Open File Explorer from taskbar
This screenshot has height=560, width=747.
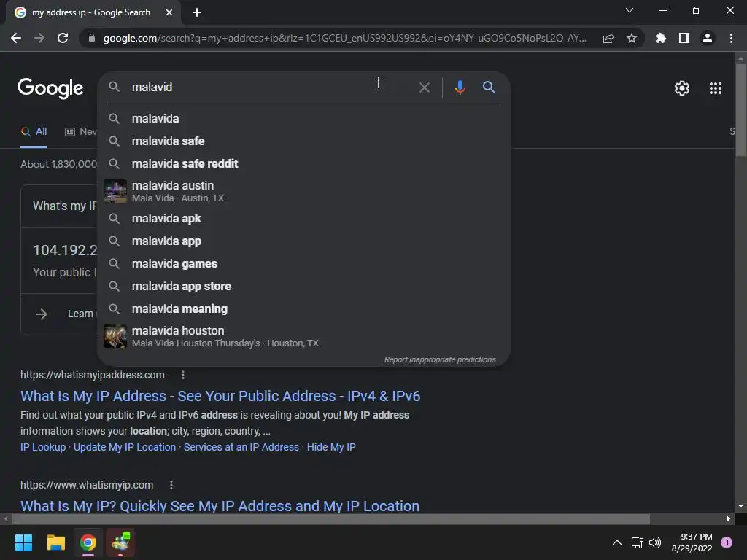click(55, 542)
